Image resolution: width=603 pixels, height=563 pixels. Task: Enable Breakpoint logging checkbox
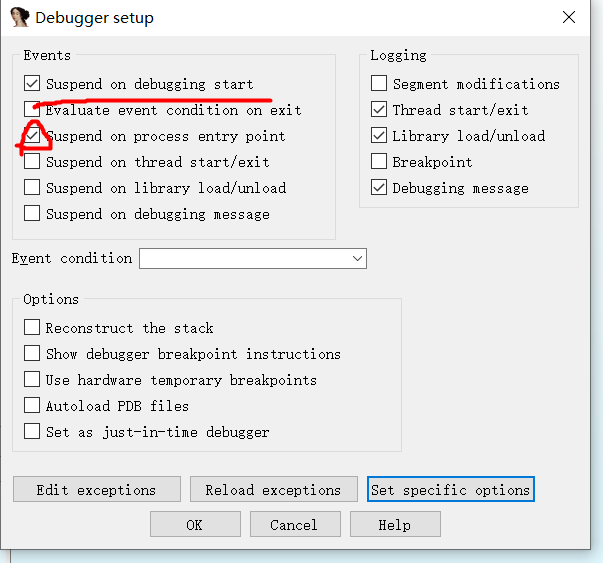(x=379, y=161)
